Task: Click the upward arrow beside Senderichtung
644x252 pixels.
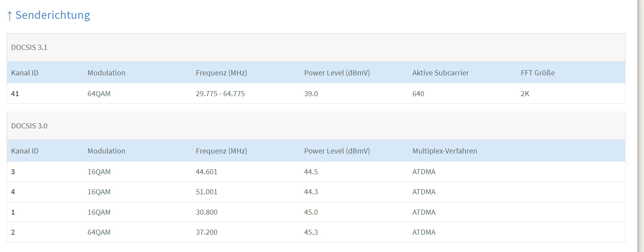Action: tap(10, 16)
